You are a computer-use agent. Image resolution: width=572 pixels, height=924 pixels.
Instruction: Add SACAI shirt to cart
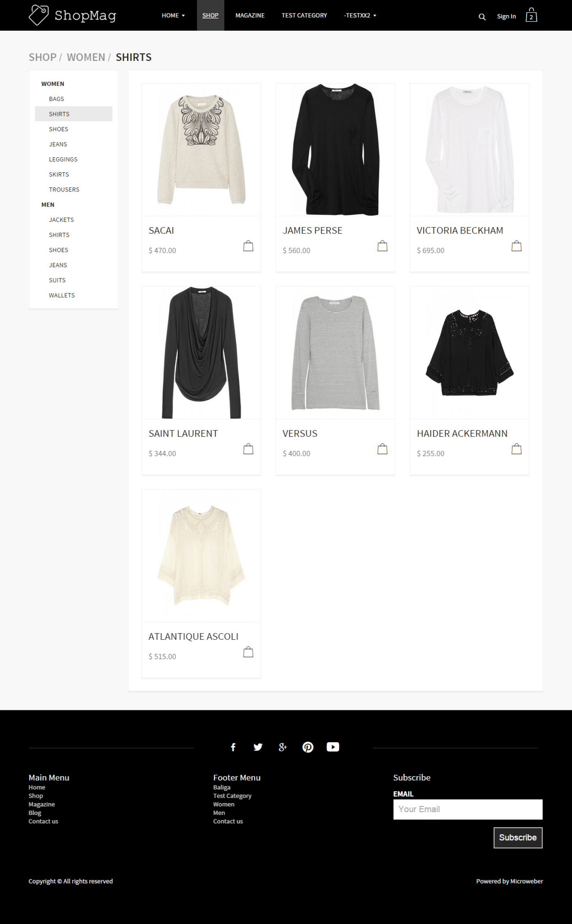point(248,246)
